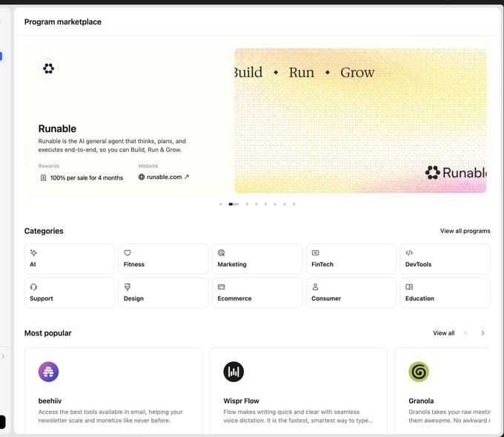The image size is (504, 437).
Task: Click the Wispr Flow program name
Action: 241,401
